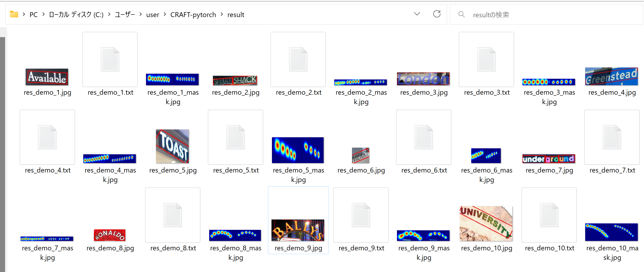
Task: Select heatmap thumbnail res_demo_5_mask.jpg
Action: (298, 150)
